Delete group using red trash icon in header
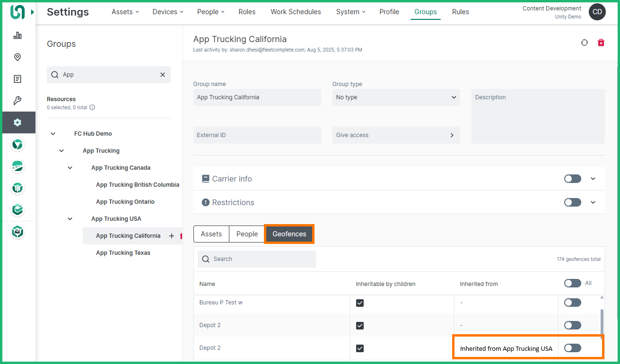Screen dimensions: 620x364 (x=601, y=43)
